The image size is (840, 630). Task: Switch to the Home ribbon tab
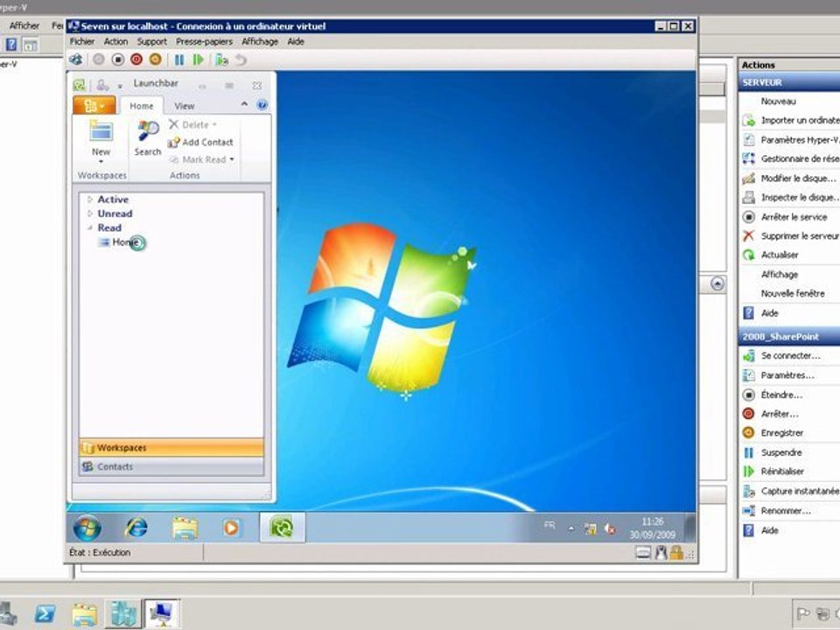pyautogui.click(x=142, y=106)
